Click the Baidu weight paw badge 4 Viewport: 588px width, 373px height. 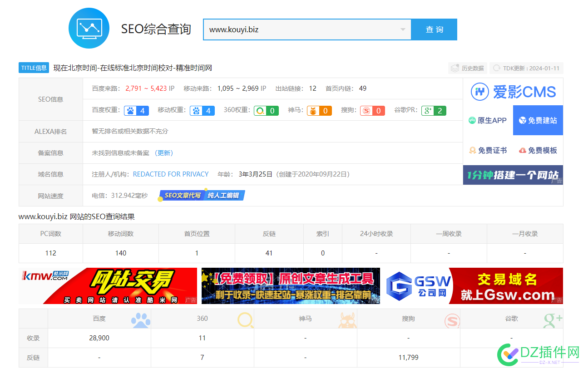(x=137, y=110)
